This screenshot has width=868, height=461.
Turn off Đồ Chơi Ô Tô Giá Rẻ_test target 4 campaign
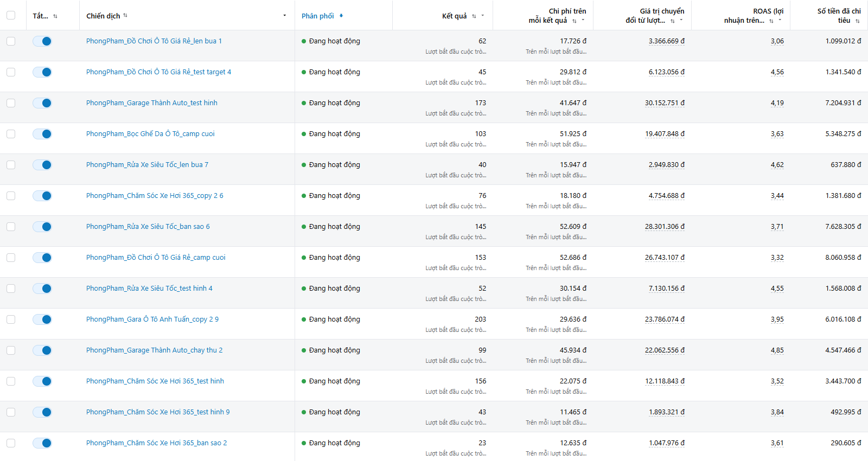coord(42,72)
